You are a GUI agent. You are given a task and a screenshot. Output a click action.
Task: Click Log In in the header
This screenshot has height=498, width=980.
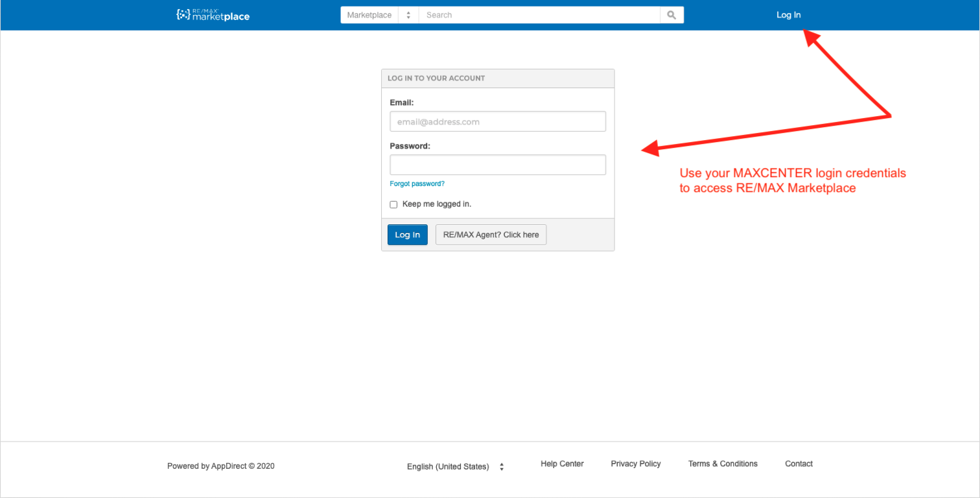(788, 15)
